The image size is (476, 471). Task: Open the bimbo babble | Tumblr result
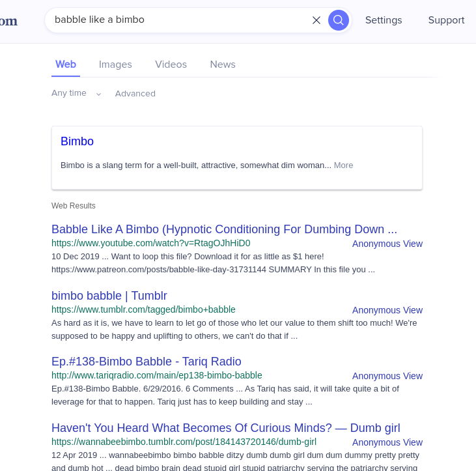(x=109, y=296)
